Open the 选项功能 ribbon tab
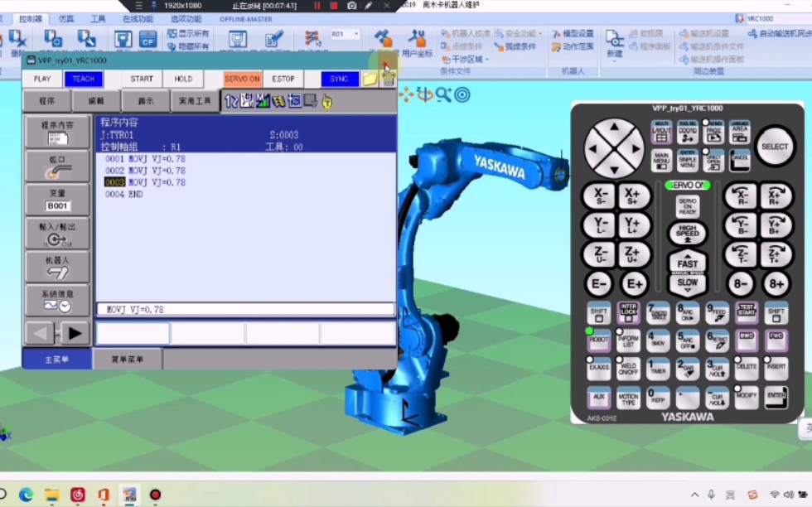 point(186,19)
